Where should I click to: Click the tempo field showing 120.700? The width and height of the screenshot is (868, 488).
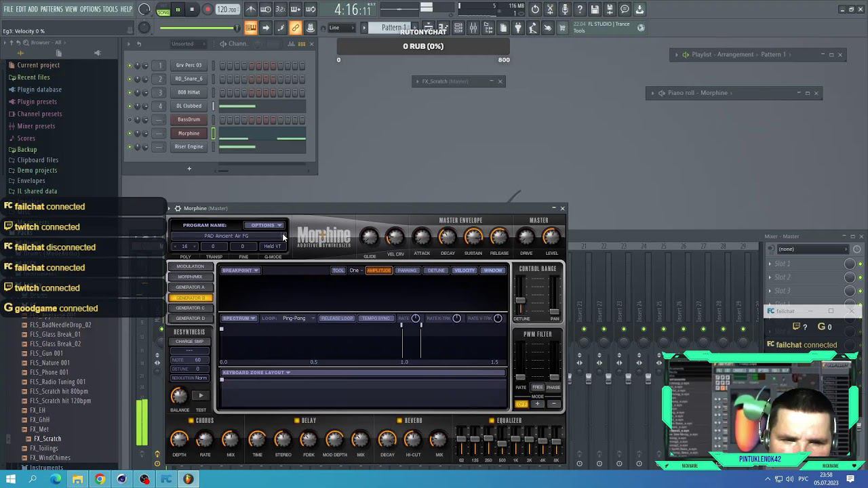coord(227,10)
